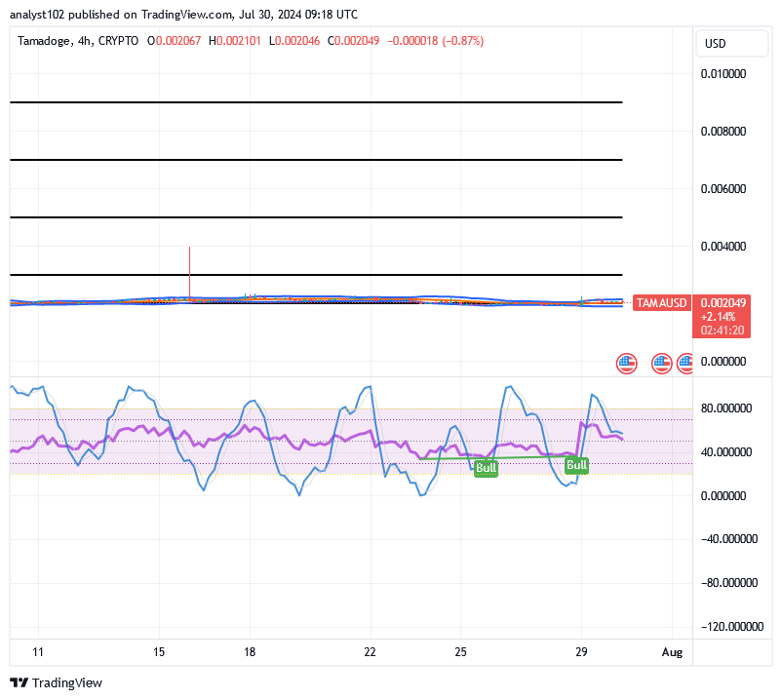Click the Aug label on time axis
The height and width of the screenshot is (700, 782).
tap(672, 652)
